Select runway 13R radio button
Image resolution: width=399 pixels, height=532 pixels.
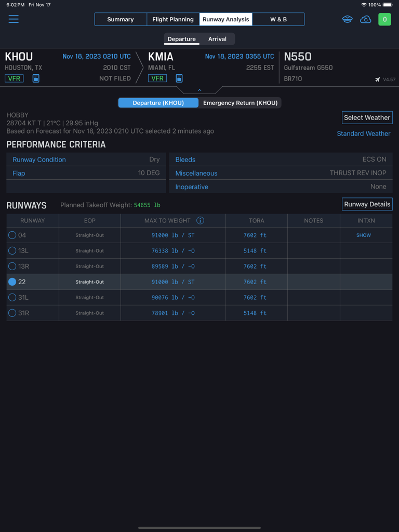click(12, 267)
